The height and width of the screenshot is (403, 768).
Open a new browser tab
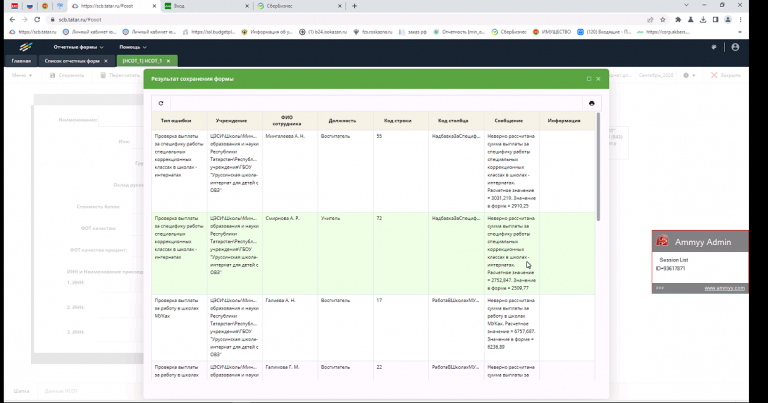pyautogui.click(x=354, y=6)
